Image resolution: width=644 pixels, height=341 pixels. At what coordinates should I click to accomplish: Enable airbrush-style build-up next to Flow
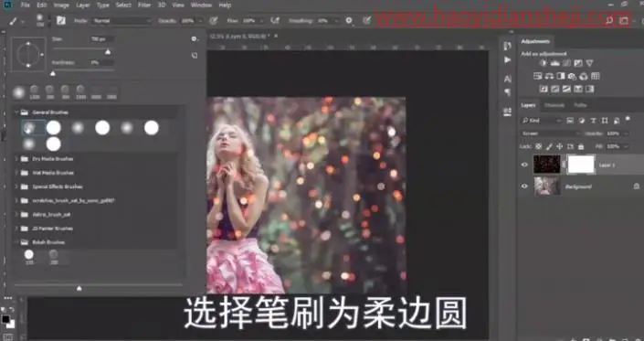(275, 20)
